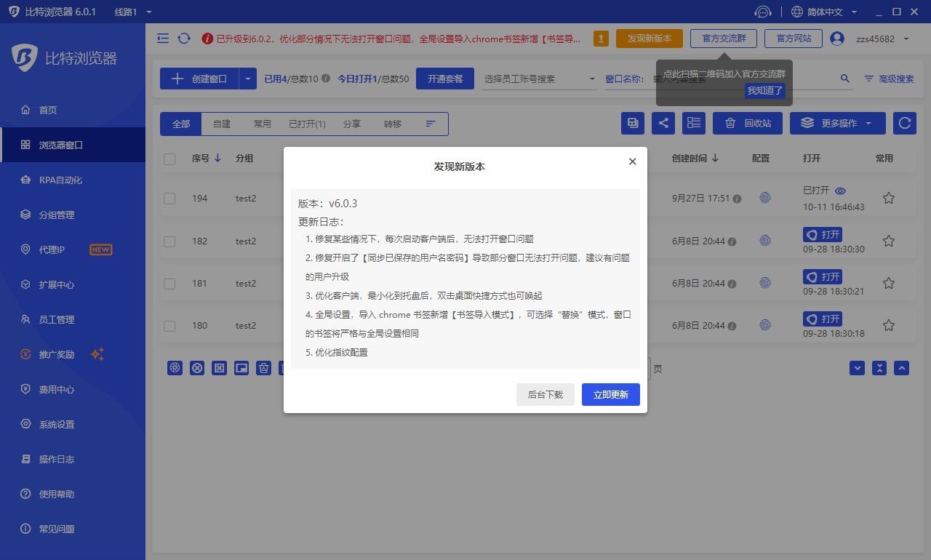The image size is (931, 560).
Task: Click the reload list button beside 更多操作
Action: pyautogui.click(x=904, y=123)
